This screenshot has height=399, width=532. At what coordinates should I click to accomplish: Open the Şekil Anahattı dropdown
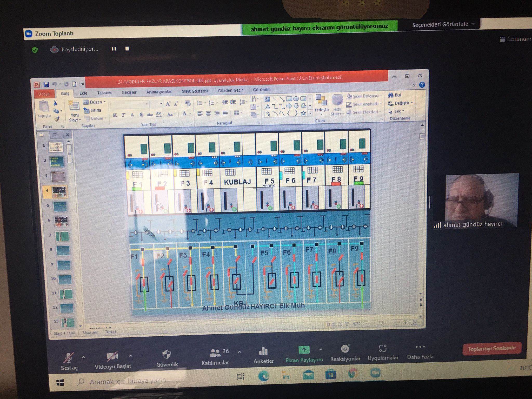click(x=364, y=104)
